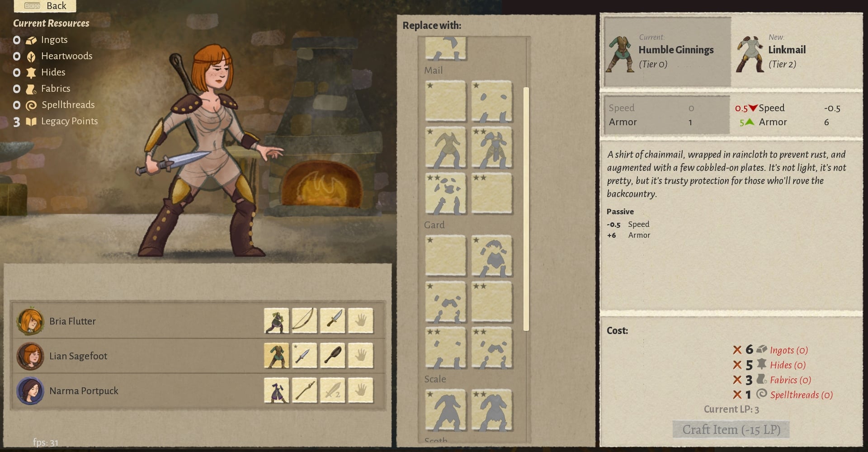Click the armor list scrollbar
Image resolution: width=868 pixels, height=452 pixels.
pyautogui.click(x=526, y=209)
